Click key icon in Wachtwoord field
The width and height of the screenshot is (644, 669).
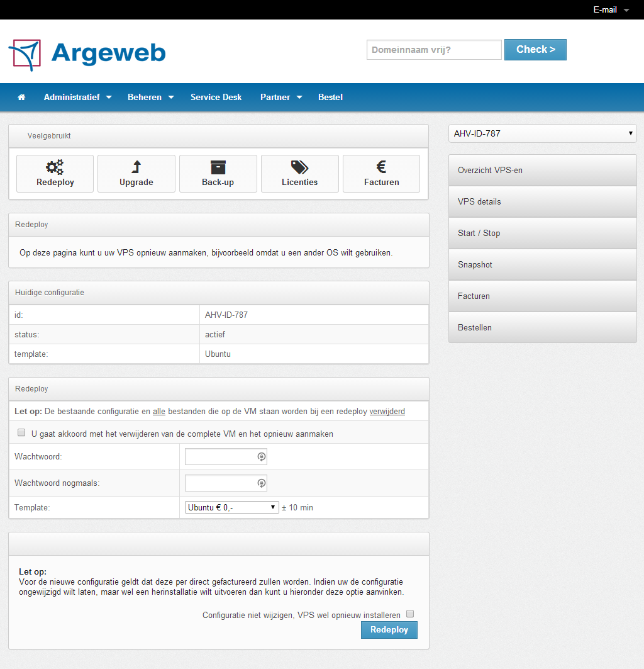coord(261,458)
